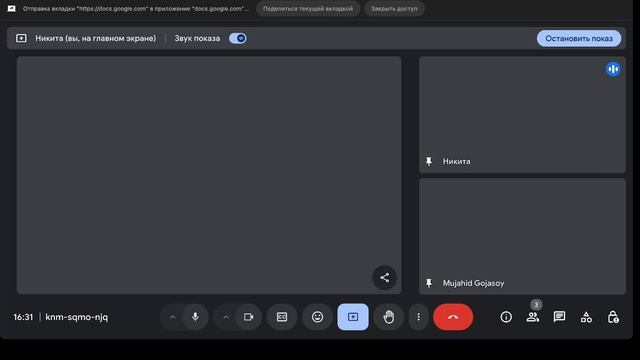Raise your hand
640x360 pixels.
(389, 317)
